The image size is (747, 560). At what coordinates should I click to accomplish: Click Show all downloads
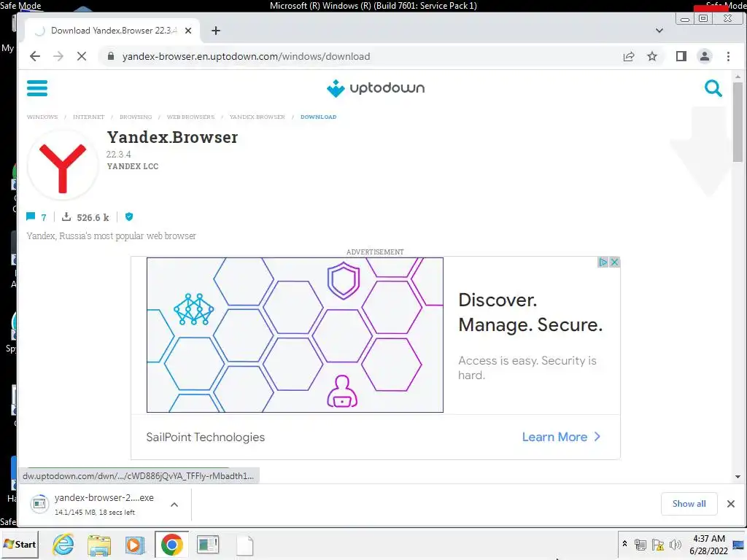(x=689, y=504)
